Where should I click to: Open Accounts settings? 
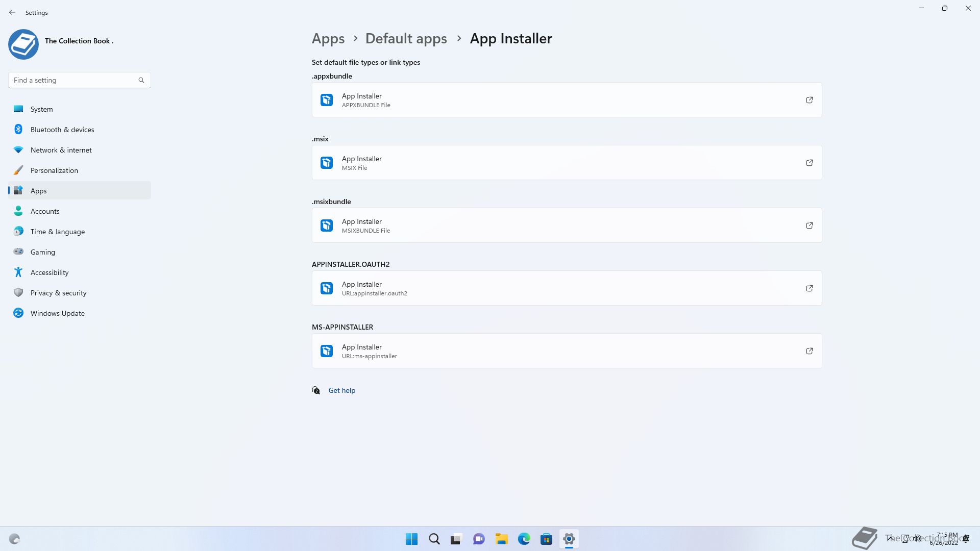(x=80, y=211)
